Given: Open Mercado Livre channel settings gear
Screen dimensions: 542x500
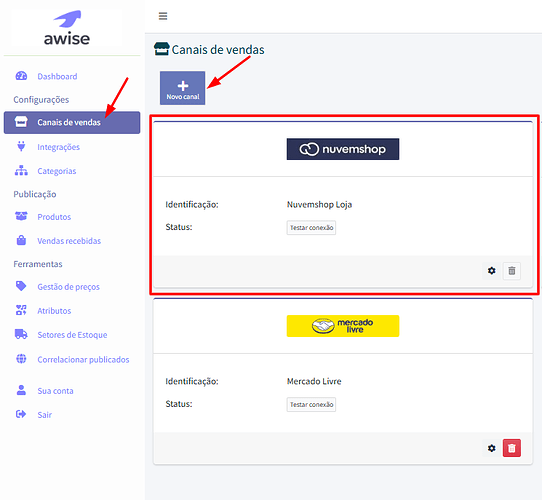Looking at the screenshot, I should coord(492,448).
